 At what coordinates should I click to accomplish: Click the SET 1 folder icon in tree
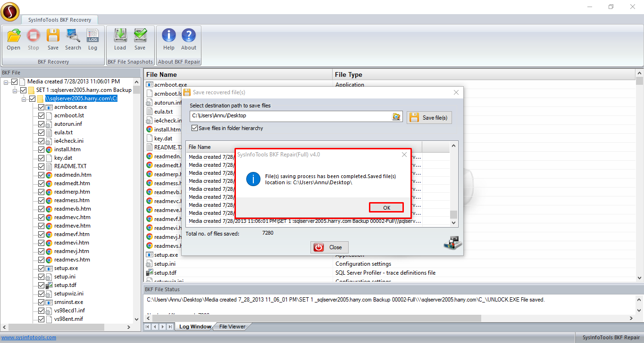pos(31,90)
